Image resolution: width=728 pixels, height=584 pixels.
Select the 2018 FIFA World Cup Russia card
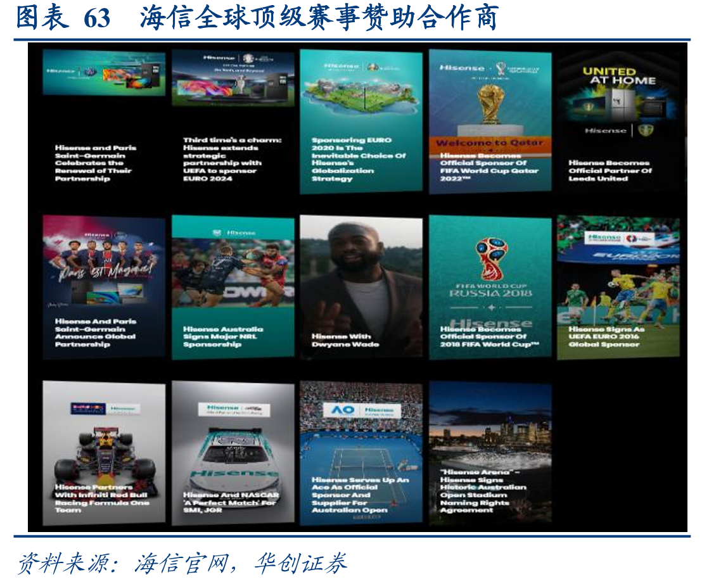point(490,286)
